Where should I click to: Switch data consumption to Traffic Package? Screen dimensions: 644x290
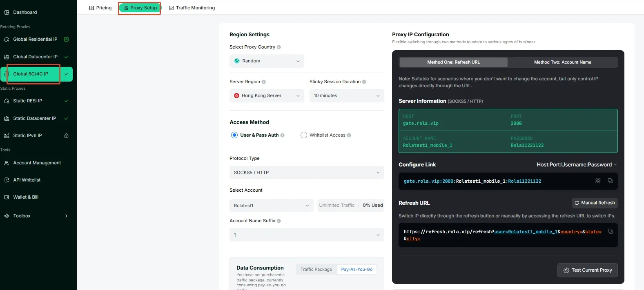(x=316, y=269)
